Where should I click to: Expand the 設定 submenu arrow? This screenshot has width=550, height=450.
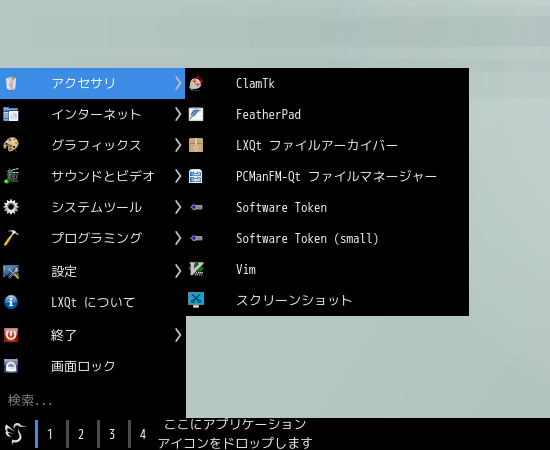178,271
